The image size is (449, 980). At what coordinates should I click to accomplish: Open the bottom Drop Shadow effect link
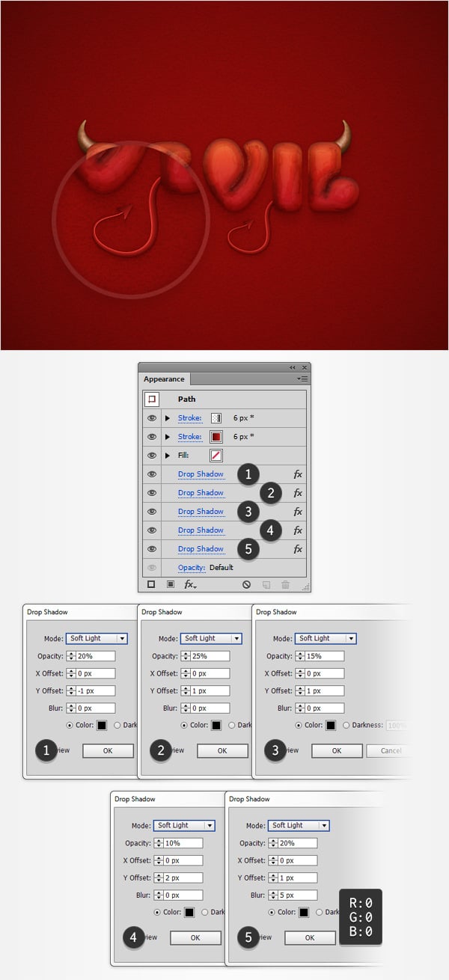point(201,549)
